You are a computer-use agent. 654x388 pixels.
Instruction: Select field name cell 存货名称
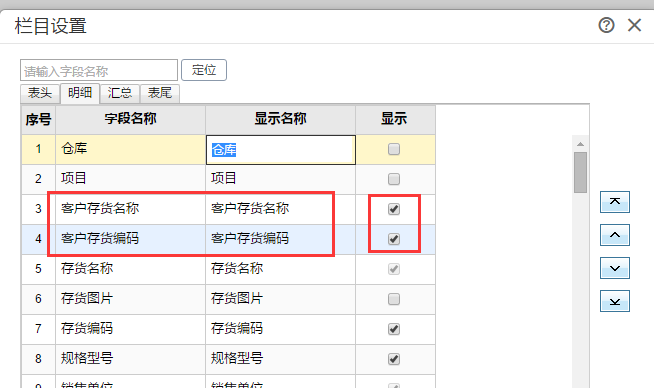point(131,269)
